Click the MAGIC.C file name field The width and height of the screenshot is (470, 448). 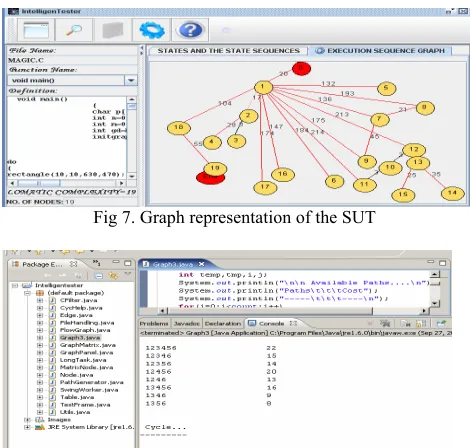tap(72, 60)
